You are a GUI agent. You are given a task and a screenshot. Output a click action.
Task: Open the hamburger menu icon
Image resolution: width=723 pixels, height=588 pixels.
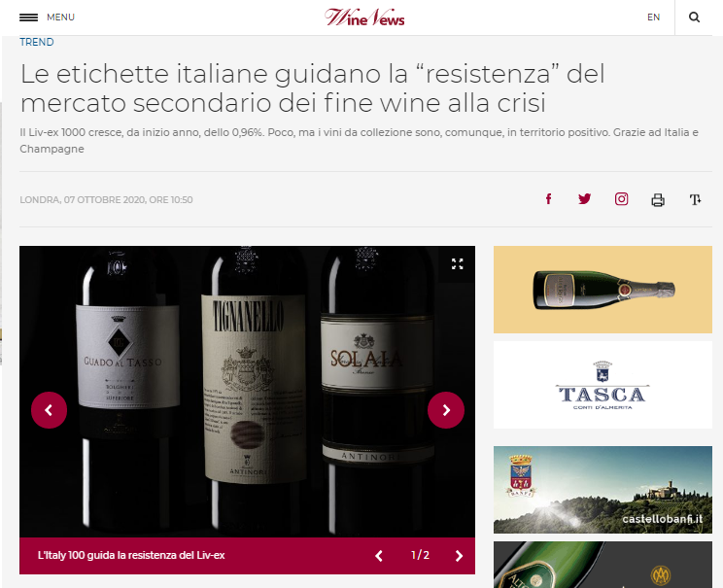(x=28, y=17)
